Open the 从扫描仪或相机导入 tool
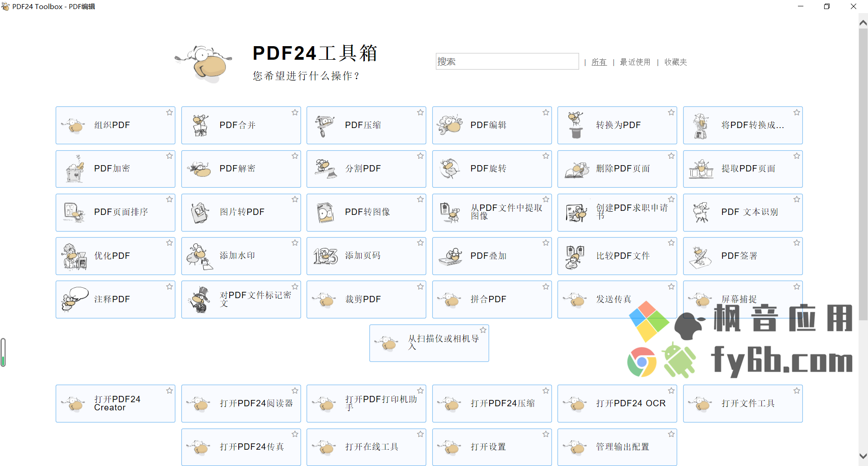This screenshot has height=466, width=868. click(x=429, y=343)
